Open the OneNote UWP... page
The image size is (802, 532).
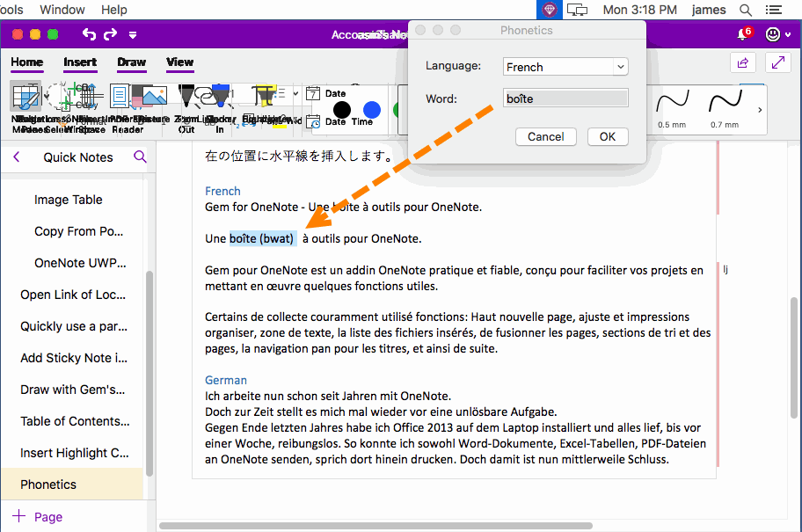point(80,263)
